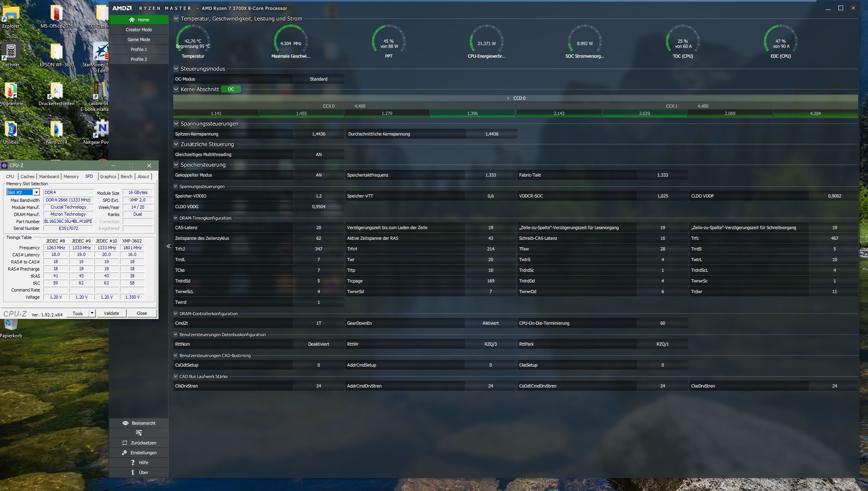868x491 pixels.
Task: Open the Tools dropdown arrow in CPU-Z
Action: point(92,313)
